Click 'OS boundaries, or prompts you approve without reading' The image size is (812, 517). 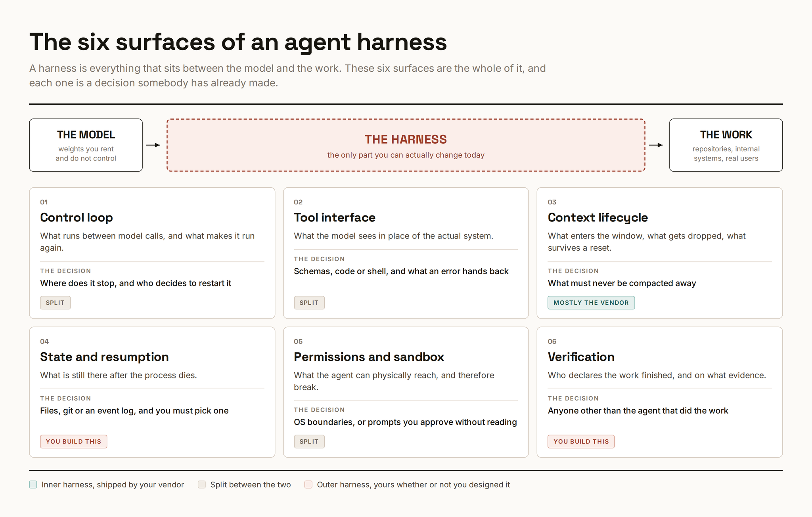coord(405,422)
